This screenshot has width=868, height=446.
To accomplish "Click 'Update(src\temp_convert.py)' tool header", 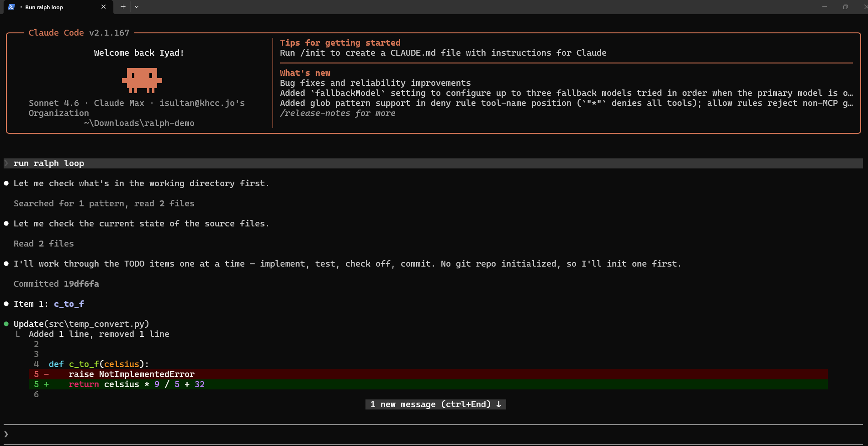I will click(x=81, y=324).
